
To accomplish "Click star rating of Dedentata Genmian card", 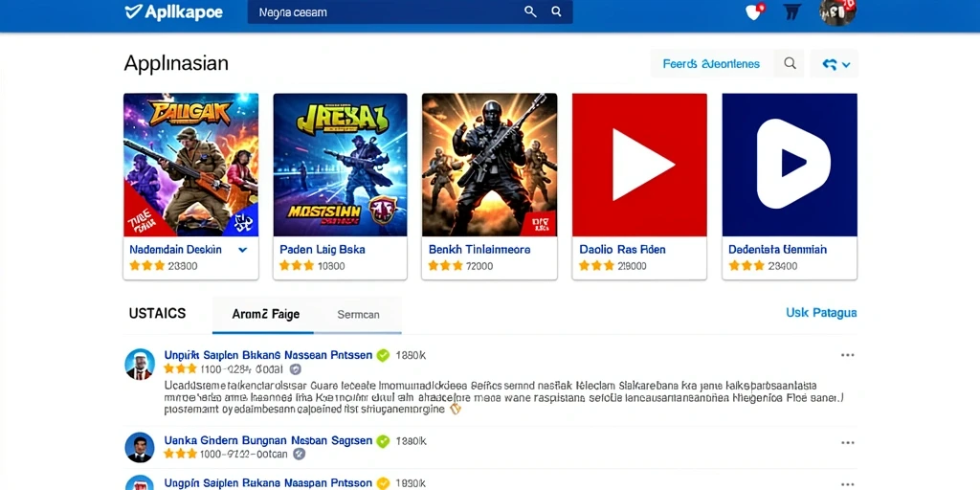I will pos(746,266).
